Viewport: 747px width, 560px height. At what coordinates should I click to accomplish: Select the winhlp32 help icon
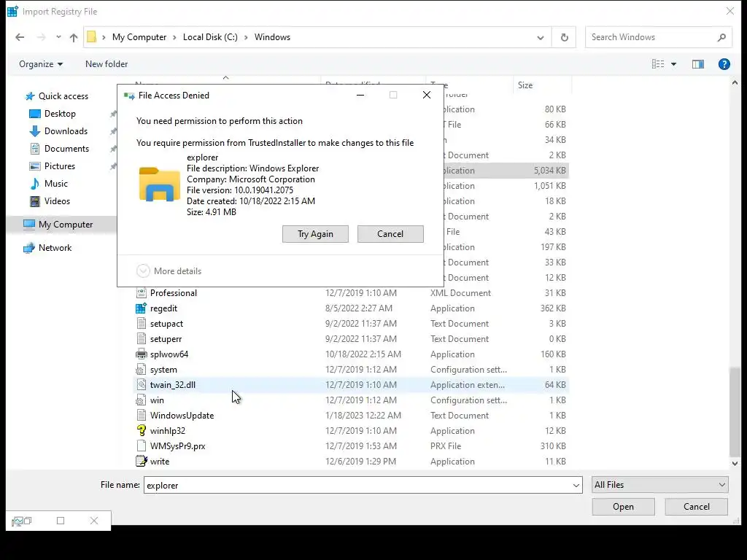(x=141, y=430)
